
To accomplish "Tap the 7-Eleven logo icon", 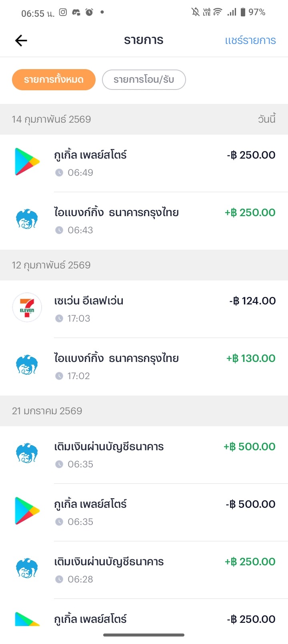I will [x=27, y=308].
